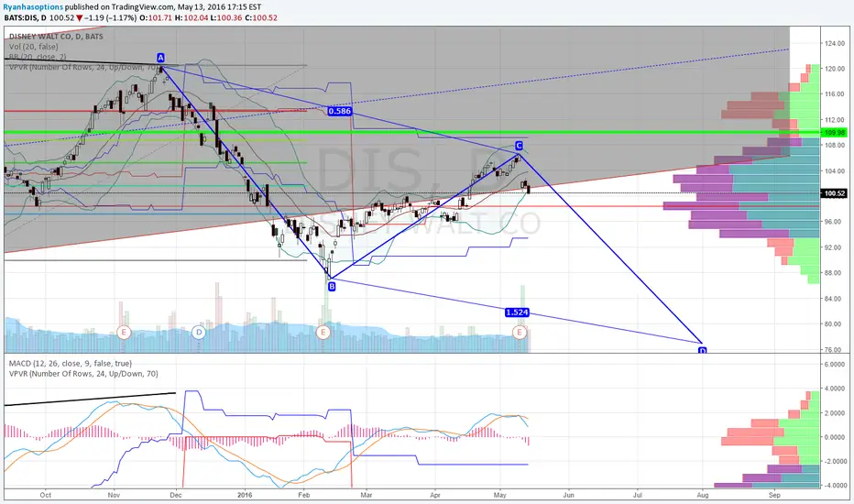Select the point B label at the February low
The image size is (854, 504).
click(x=332, y=286)
